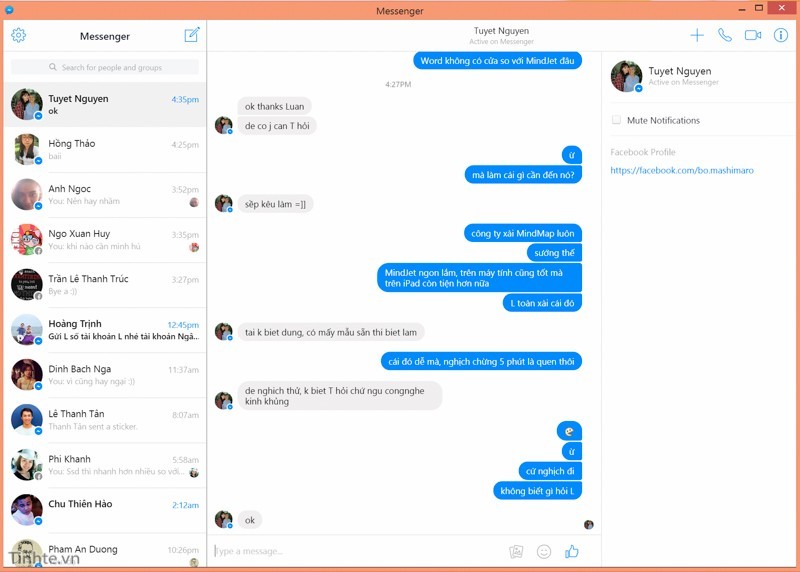Open the facebook.com/bo.mashimaro profile link
Viewport: 800px width, 572px height.
pos(682,170)
